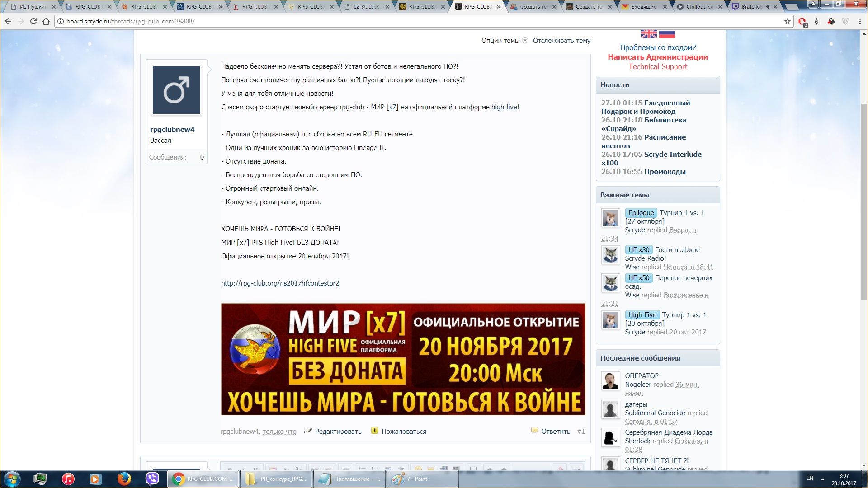Viewport: 868px width, 488px height.
Task: Open news 'Библиотека «Скрайд»'
Action: [644, 124]
